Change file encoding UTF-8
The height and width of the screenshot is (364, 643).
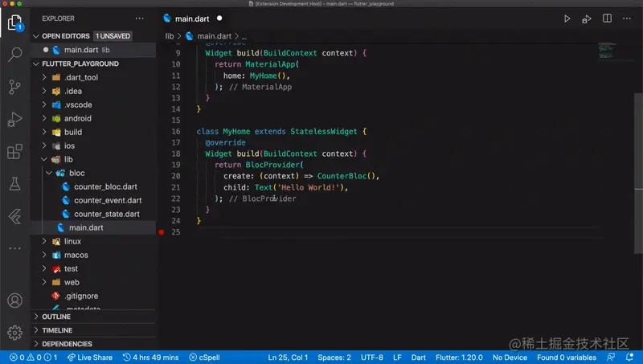click(372, 358)
